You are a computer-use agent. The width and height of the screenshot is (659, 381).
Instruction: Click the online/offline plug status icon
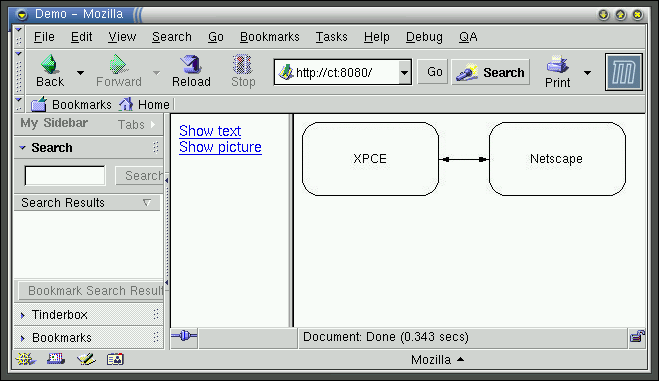click(184, 336)
